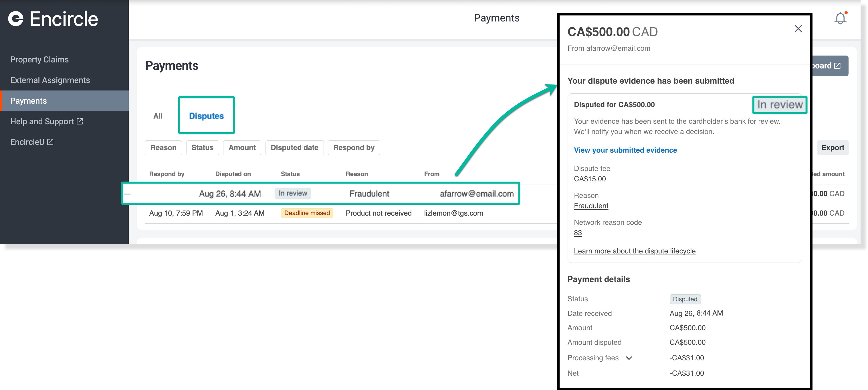This screenshot has width=868, height=390.
Task: Expand the Processing fees chevron
Action: 629,358
